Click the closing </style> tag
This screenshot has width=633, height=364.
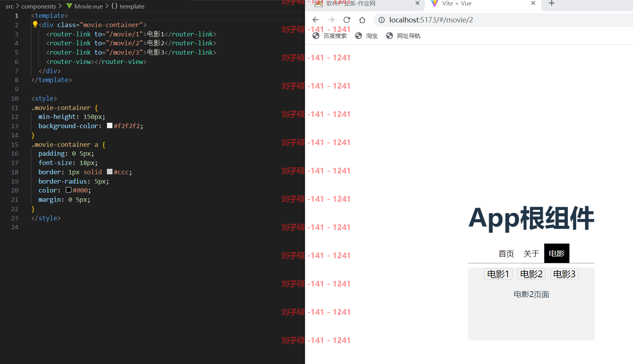coord(46,218)
